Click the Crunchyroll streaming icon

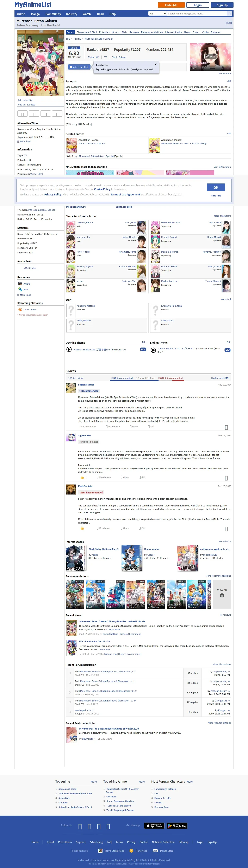point(20,309)
